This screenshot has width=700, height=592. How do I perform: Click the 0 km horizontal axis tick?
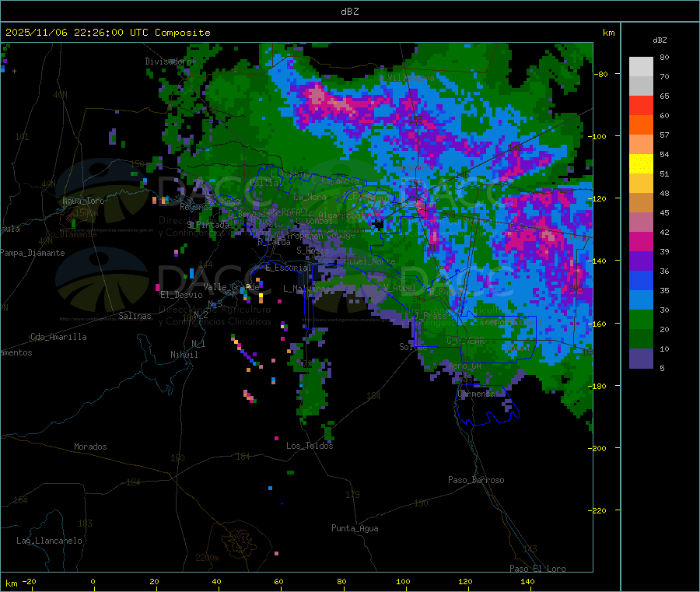coord(93,582)
